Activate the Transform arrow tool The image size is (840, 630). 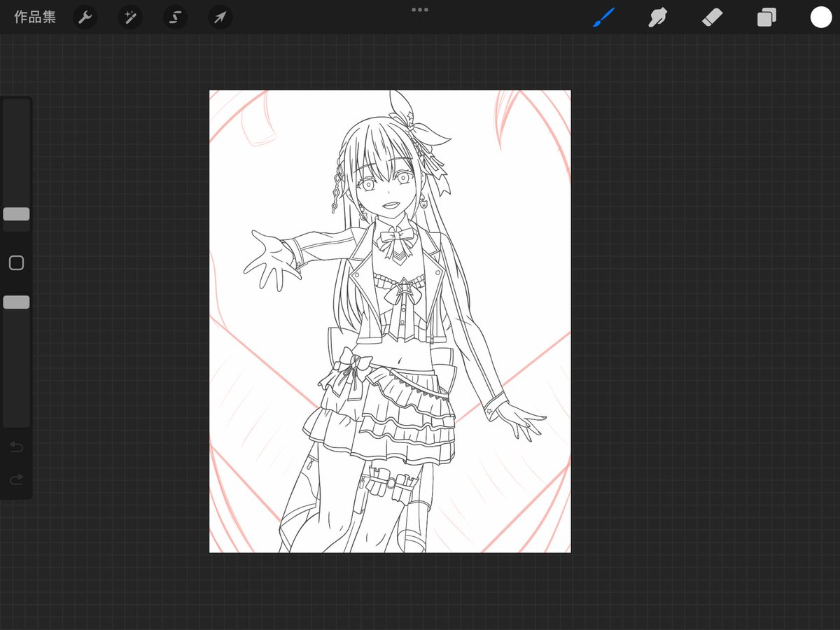click(x=220, y=17)
